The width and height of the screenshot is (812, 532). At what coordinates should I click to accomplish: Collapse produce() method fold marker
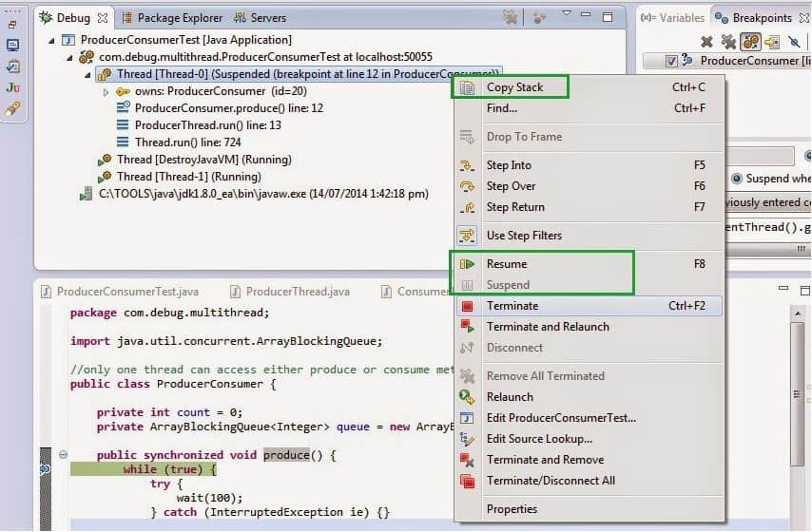point(63,454)
